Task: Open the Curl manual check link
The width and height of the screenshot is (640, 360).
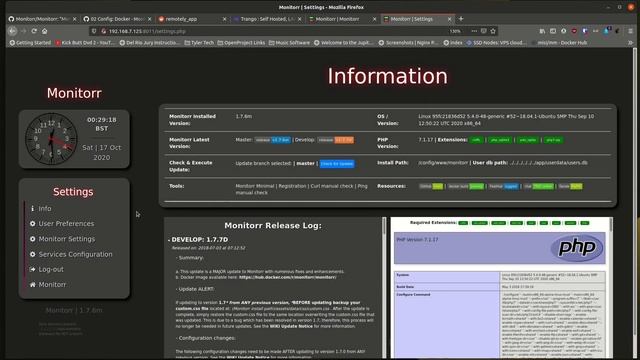Action: point(332,186)
